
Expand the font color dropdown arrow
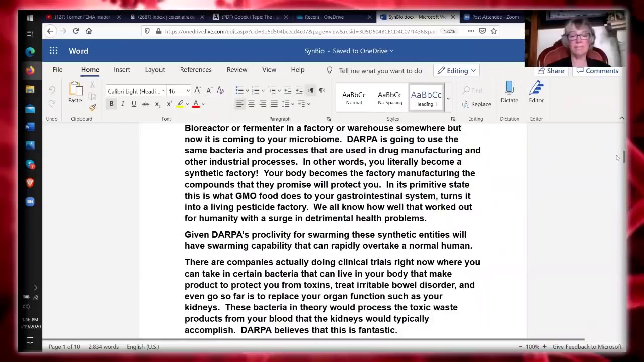point(203,104)
